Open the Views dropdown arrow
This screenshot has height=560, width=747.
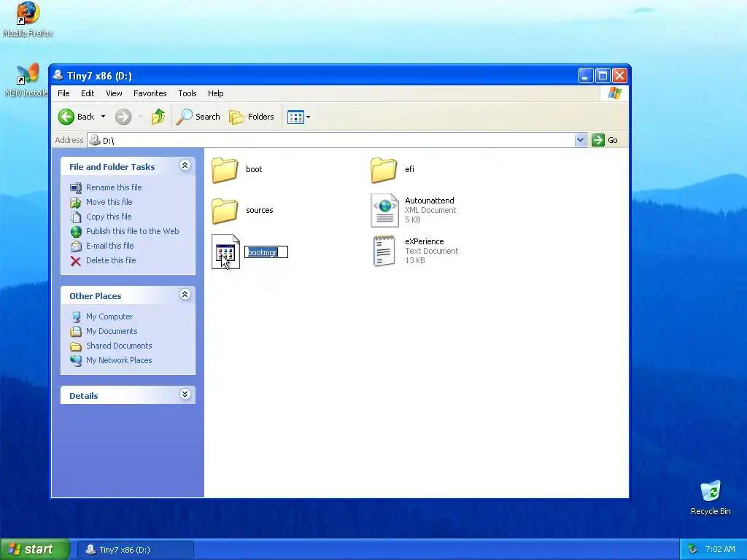tap(309, 117)
